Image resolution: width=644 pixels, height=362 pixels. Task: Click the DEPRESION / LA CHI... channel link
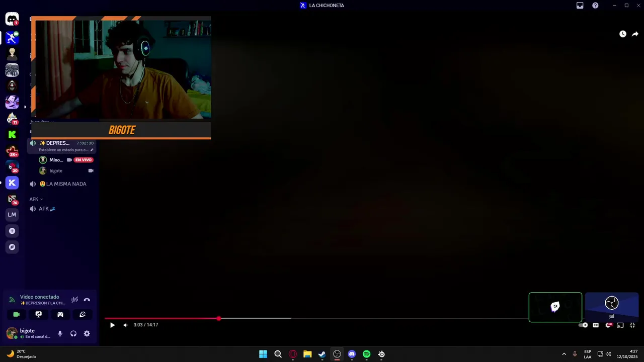43,303
